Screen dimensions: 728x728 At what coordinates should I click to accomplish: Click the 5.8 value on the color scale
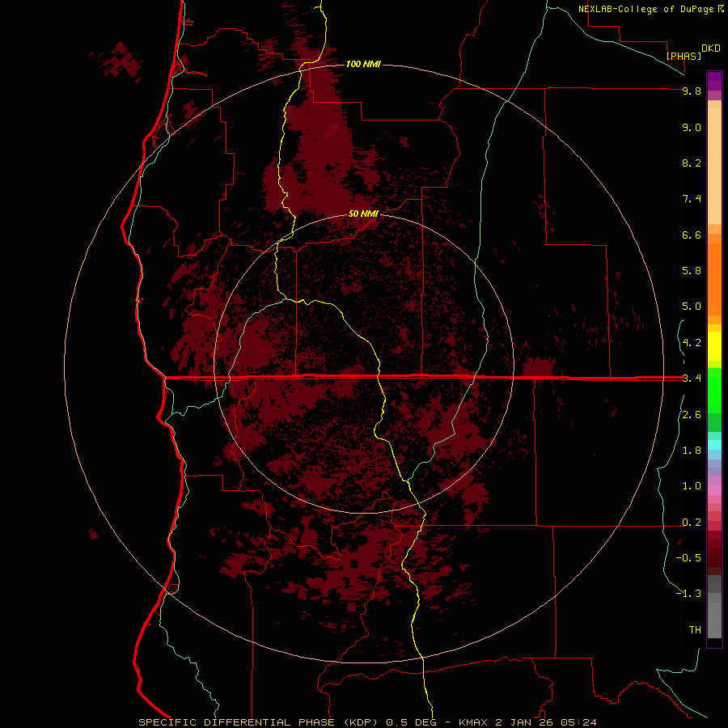(692, 270)
